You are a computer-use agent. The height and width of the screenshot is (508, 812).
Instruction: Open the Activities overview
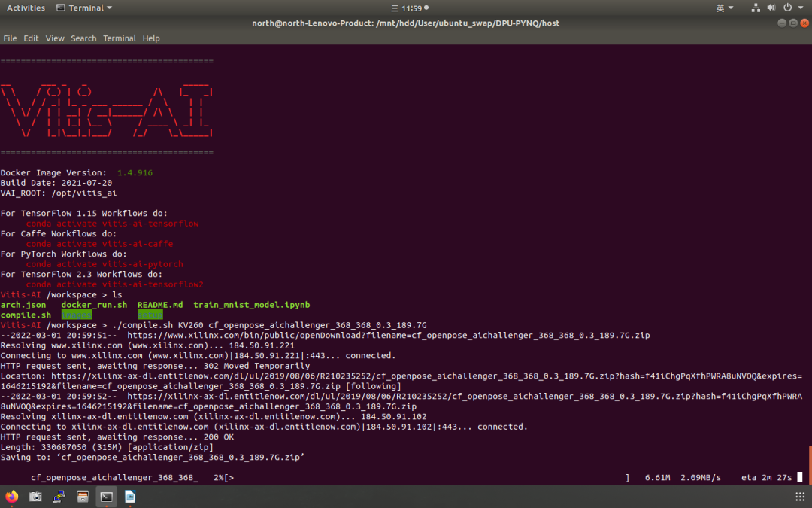tap(26, 8)
